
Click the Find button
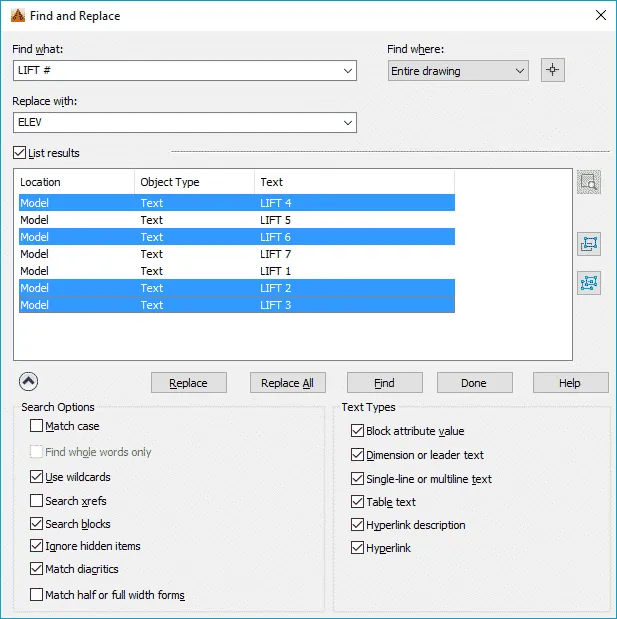[384, 383]
